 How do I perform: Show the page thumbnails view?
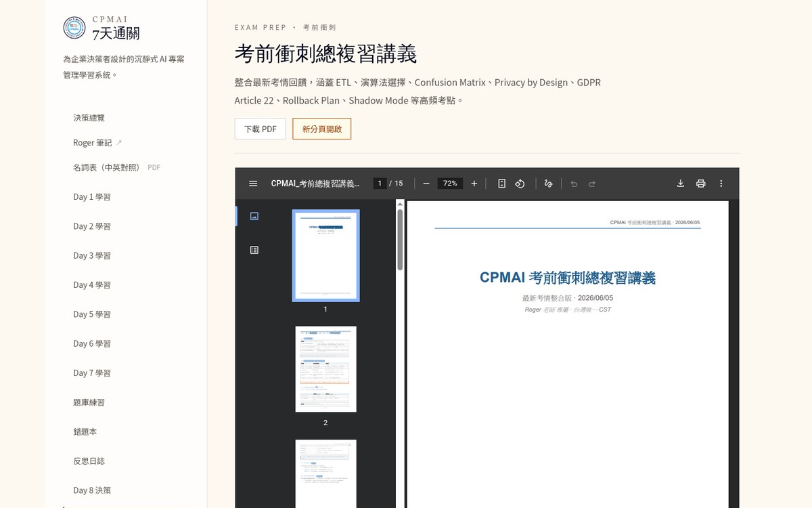point(254,216)
